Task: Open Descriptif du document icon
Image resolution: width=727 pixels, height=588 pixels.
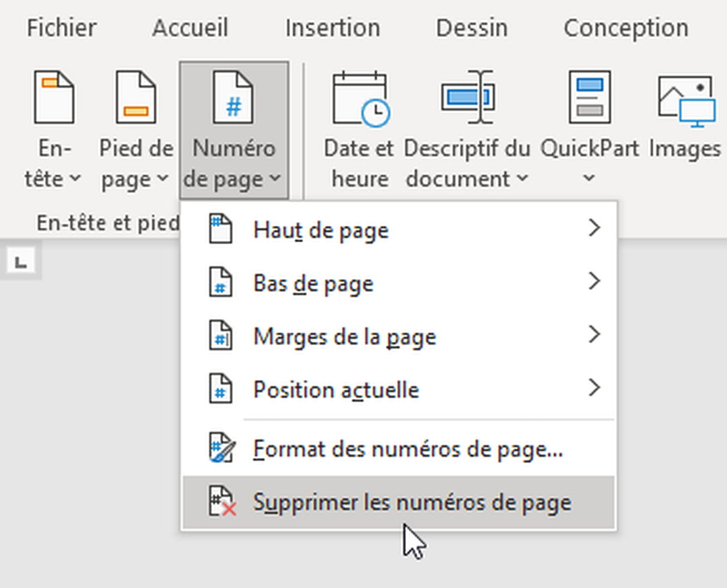Action: click(469, 98)
